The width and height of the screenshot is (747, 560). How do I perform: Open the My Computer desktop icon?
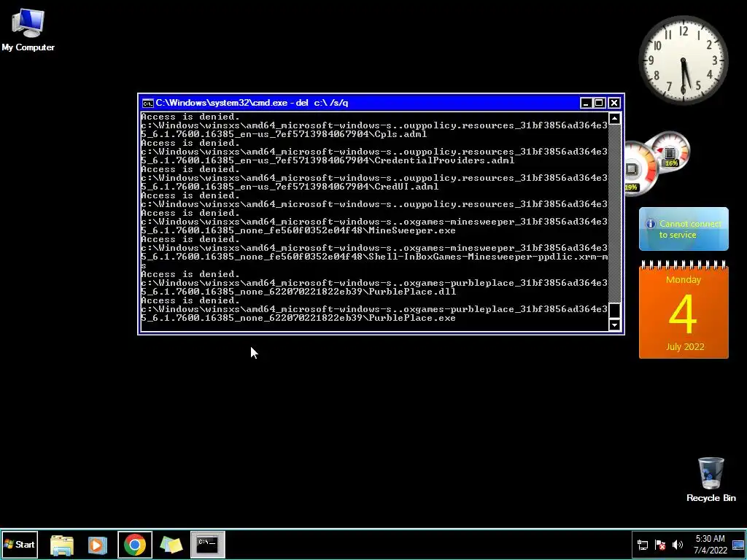click(x=28, y=29)
